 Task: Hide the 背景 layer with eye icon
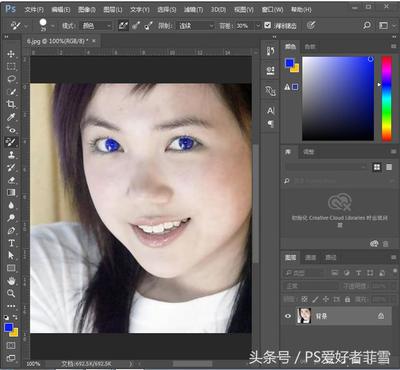(288, 316)
